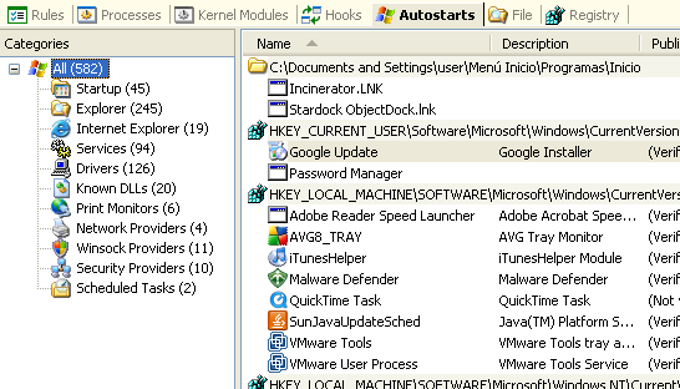Switch to the Hooks tab

click(x=332, y=15)
